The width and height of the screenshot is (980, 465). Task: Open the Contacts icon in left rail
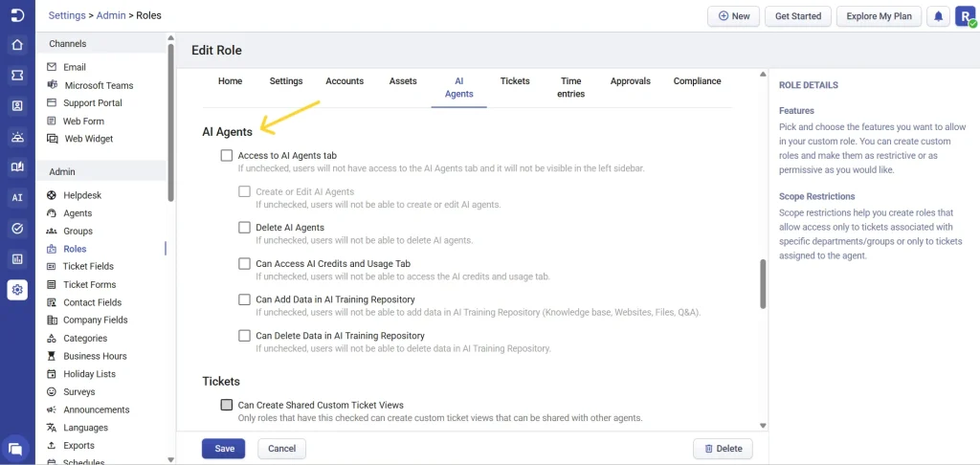pyautogui.click(x=17, y=105)
